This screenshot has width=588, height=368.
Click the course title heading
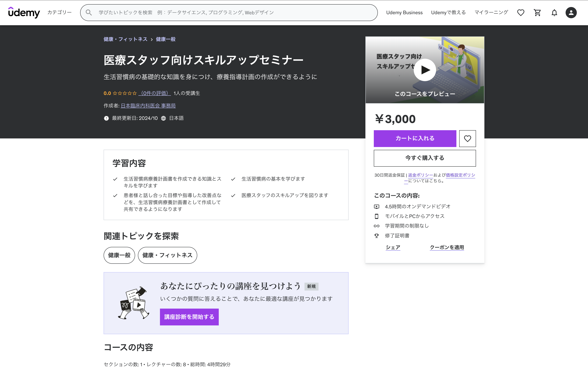click(x=204, y=60)
